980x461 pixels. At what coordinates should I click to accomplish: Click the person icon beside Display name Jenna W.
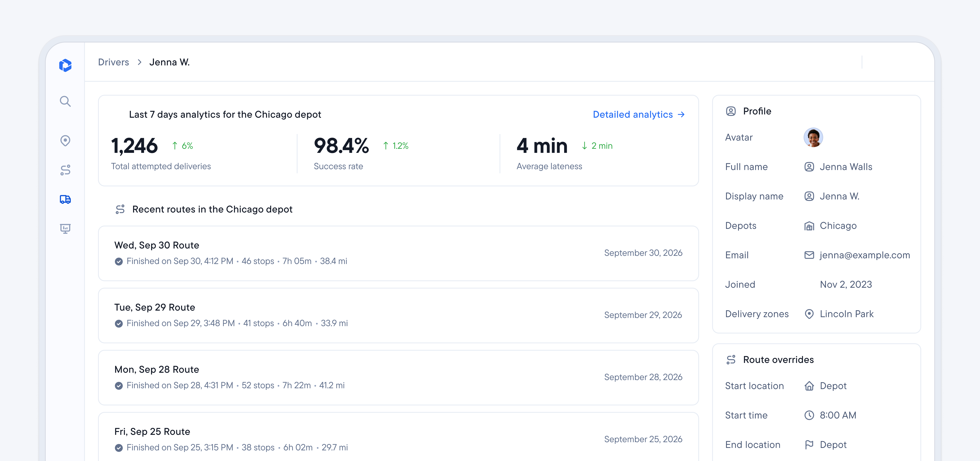click(809, 196)
